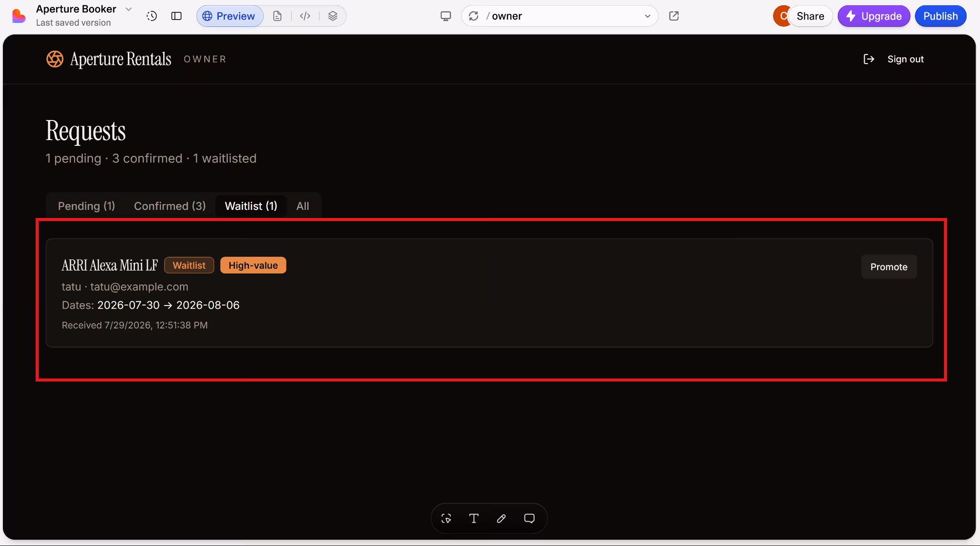Sign out of owner account
This screenshot has width=980, height=546.
905,59
